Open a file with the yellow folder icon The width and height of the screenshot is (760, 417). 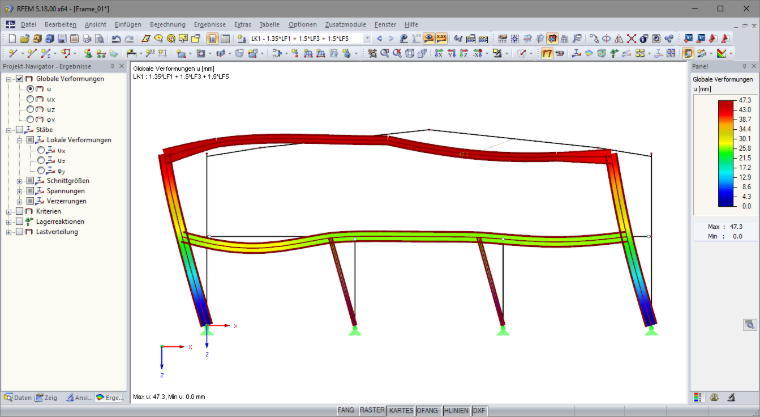(25, 38)
